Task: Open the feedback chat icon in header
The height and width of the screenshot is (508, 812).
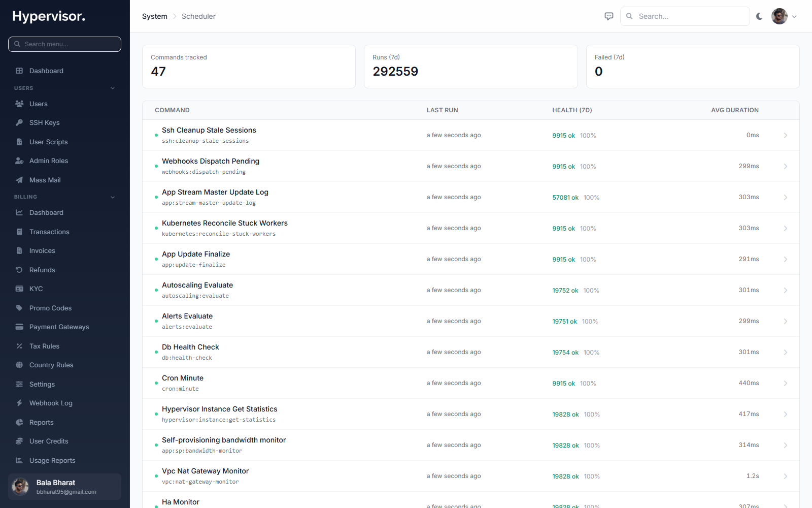Action: click(609, 16)
